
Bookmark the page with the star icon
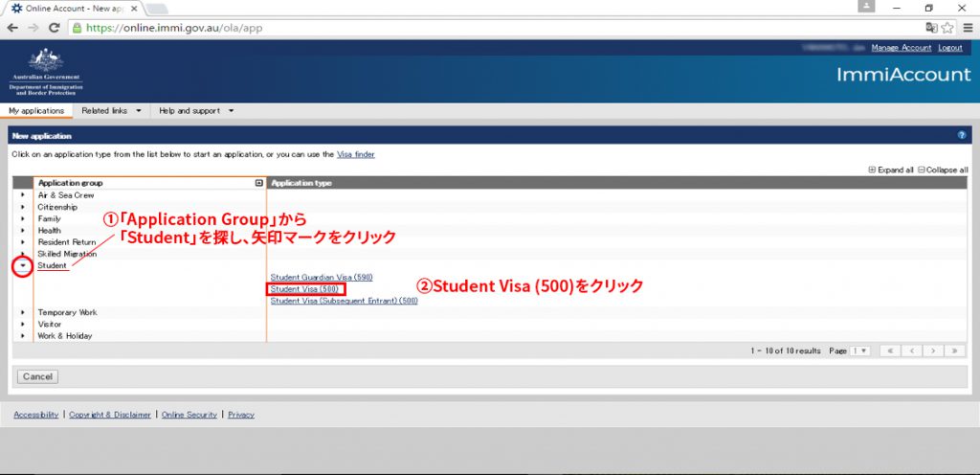tap(947, 28)
